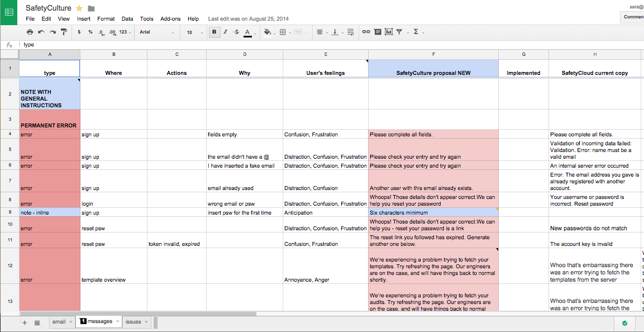Open the Data menu
The height and width of the screenshot is (332, 644).
(127, 19)
